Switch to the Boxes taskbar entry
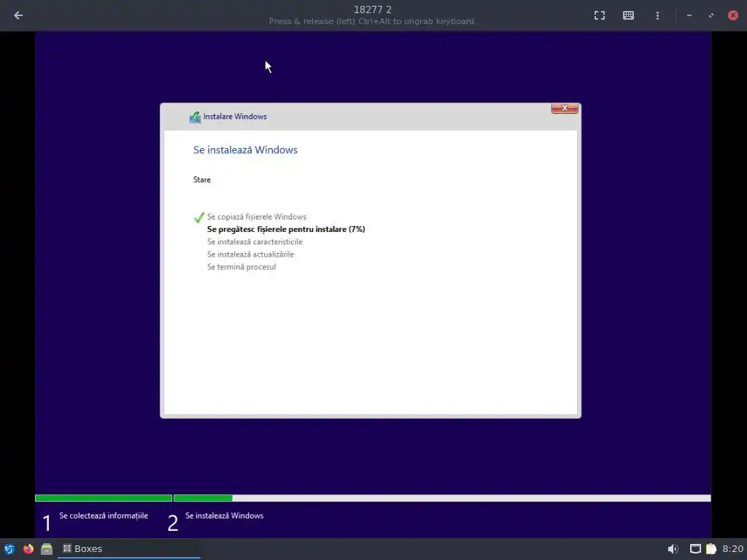This screenshot has width=747, height=560. pos(128,549)
